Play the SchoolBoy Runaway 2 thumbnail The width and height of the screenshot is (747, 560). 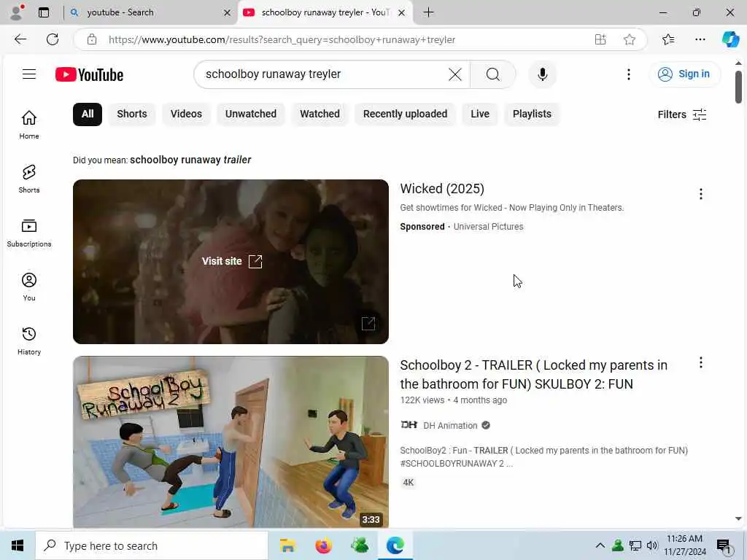coord(231,442)
